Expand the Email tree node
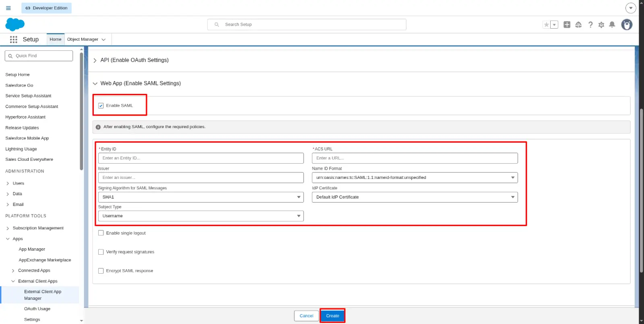Screen dimensions: 644x324 (8, 205)
